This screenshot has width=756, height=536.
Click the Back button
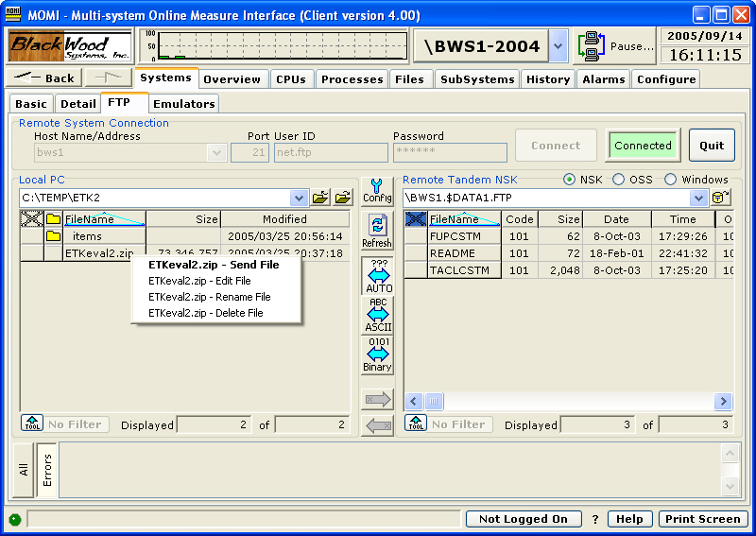[x=44, y=78]
